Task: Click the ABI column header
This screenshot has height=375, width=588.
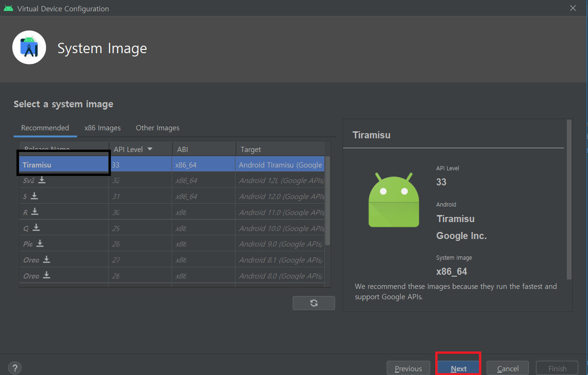Action: pyautogui.click(x=204, y=149)
